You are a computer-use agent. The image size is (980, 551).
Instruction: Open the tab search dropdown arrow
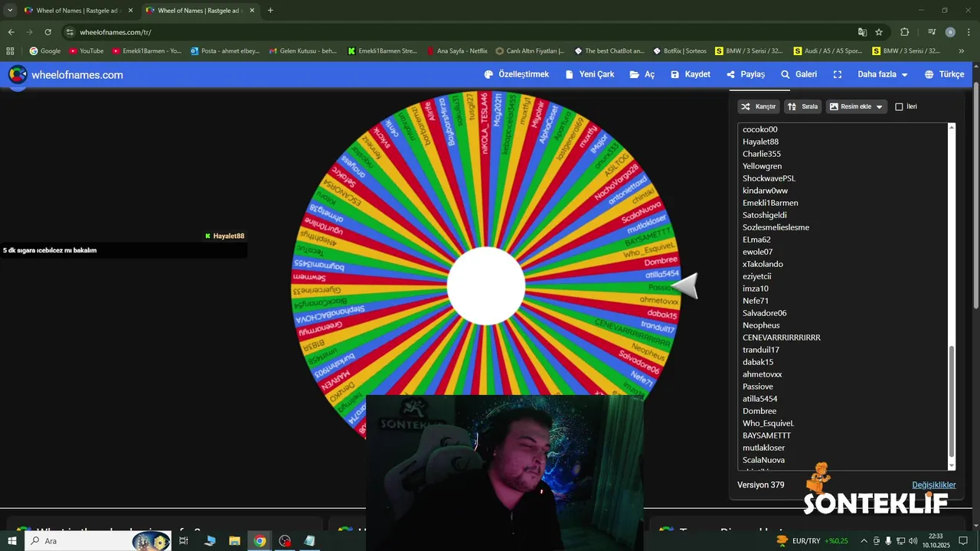10,11
